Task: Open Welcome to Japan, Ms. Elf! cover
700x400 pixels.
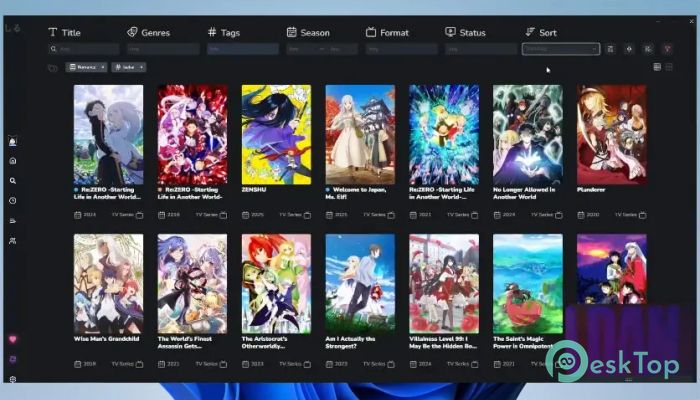Action: click(x=360, y=134)
